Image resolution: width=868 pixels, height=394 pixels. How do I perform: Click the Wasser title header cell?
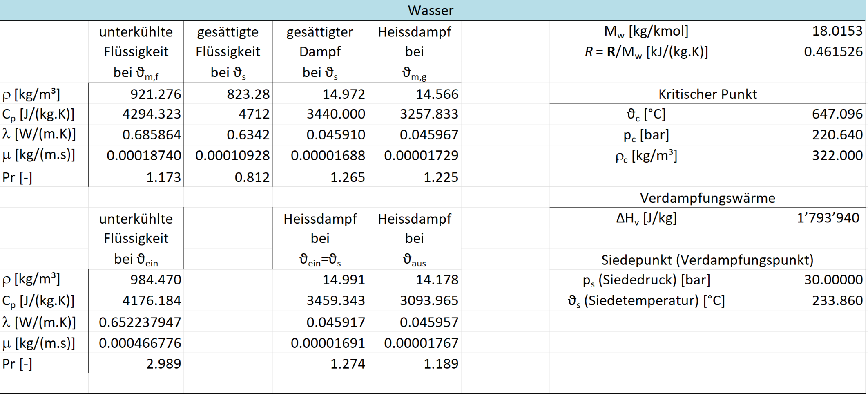tap(431, 10)
